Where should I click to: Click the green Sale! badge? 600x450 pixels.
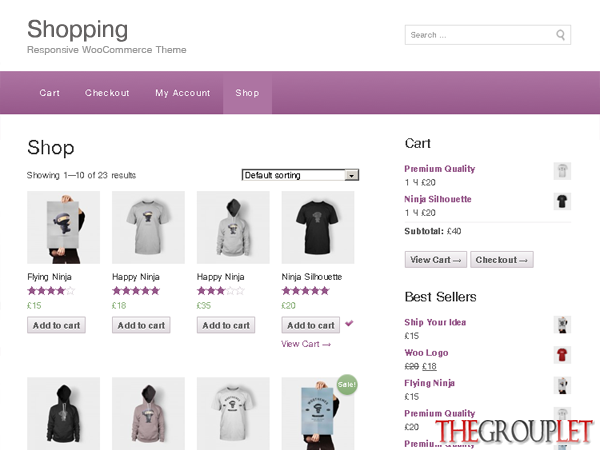347,385
